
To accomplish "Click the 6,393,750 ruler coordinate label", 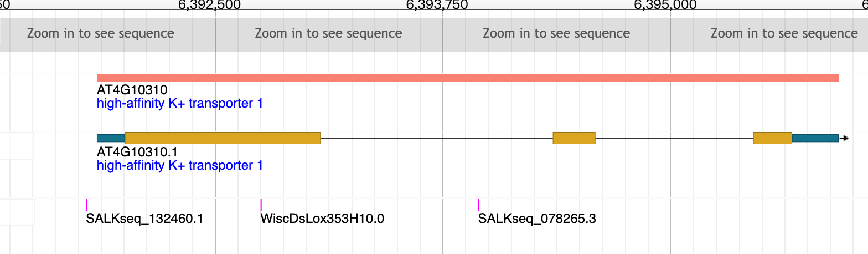I will pos(437,6).
